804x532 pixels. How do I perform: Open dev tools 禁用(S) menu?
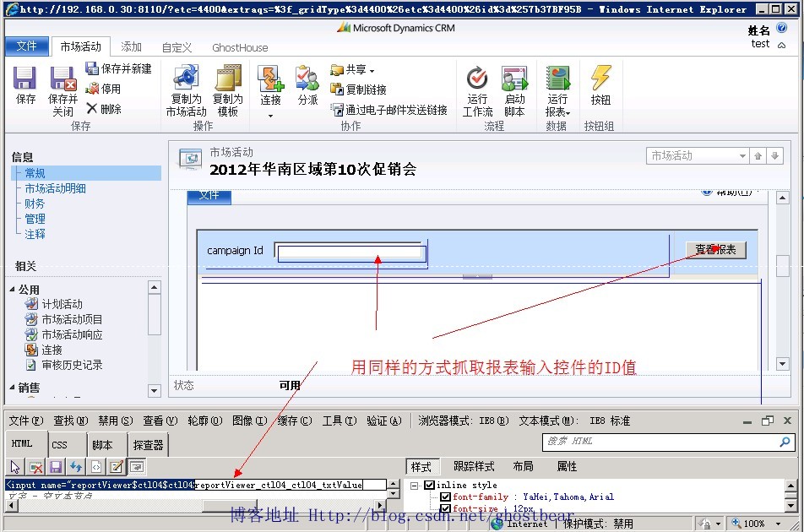(x=116, y=421)
